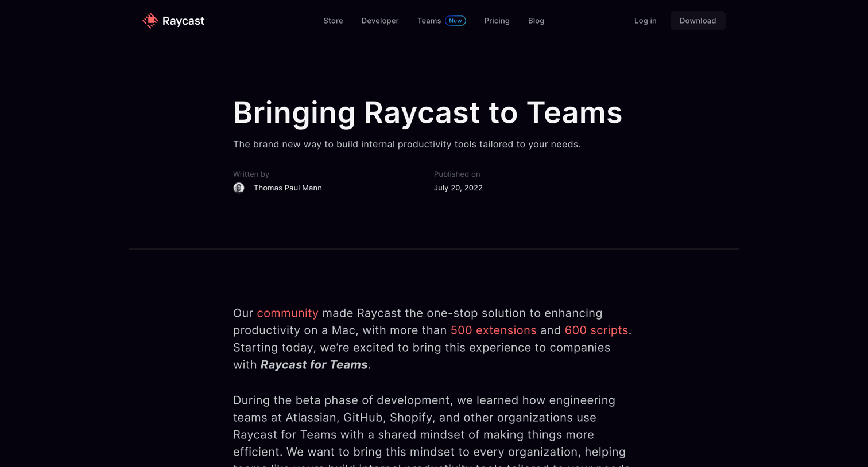Follow the community link
Viewport: 868px width, 467px height.
pos(288,313)
